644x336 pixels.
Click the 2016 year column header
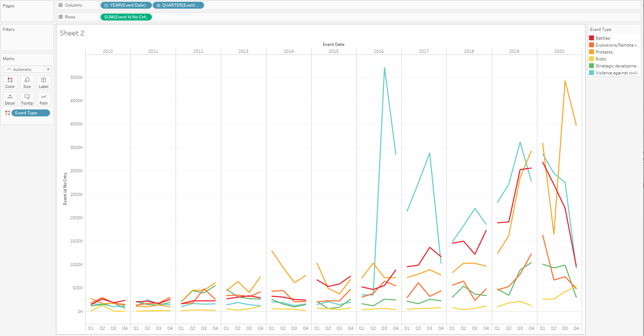pyautogui.click(x=378, y=51)
